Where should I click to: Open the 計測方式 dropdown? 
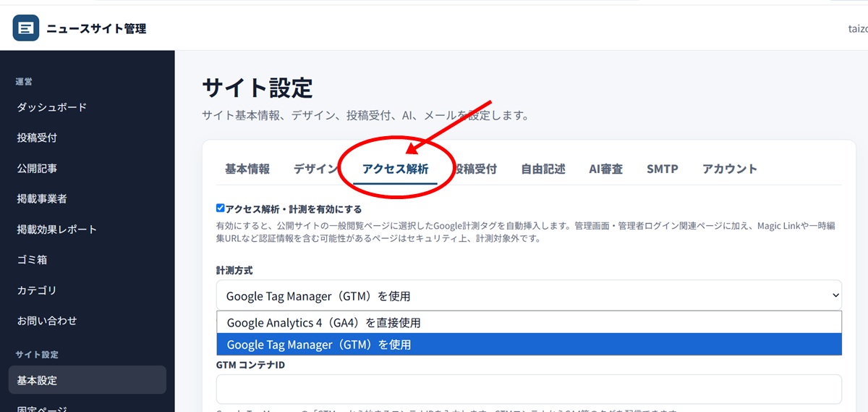point(529,295)
